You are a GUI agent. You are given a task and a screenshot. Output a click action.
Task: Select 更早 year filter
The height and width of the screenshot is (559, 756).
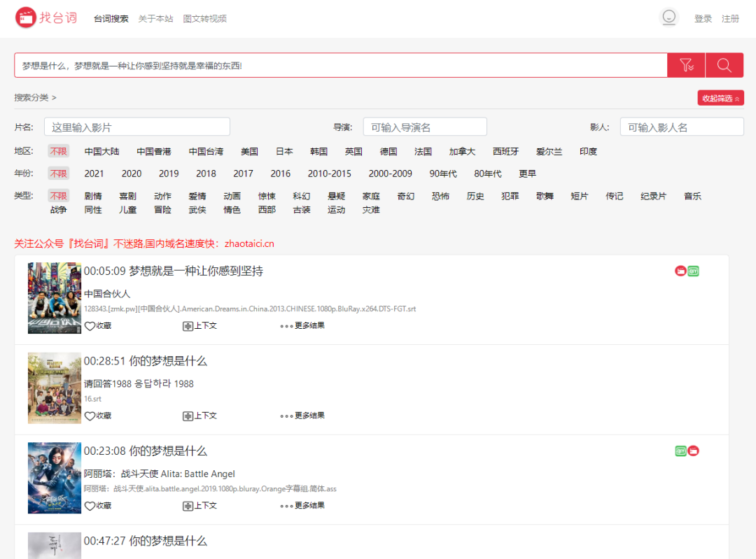pos(528,174)
